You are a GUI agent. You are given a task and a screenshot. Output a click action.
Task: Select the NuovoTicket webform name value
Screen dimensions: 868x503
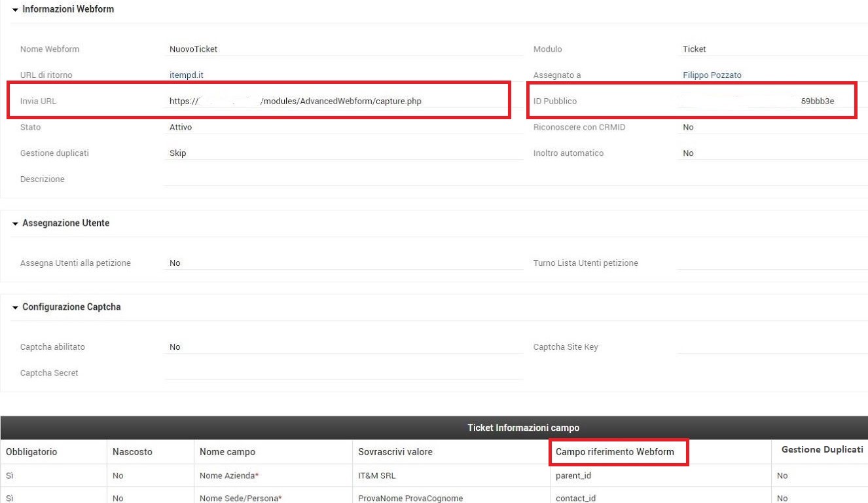pos(193,49)
